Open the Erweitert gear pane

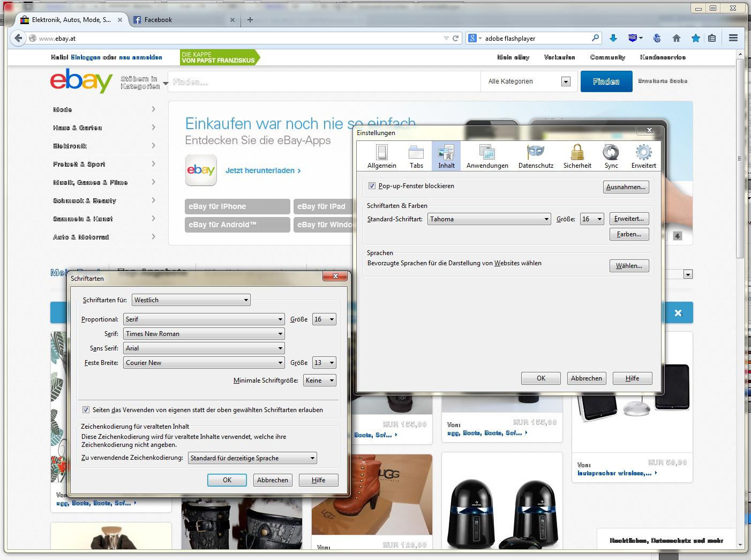(643, 156)
